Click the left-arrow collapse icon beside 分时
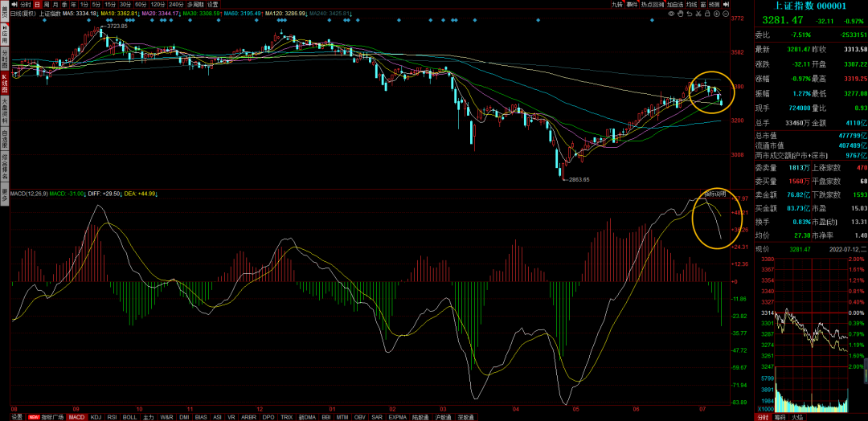 (14, 4)
